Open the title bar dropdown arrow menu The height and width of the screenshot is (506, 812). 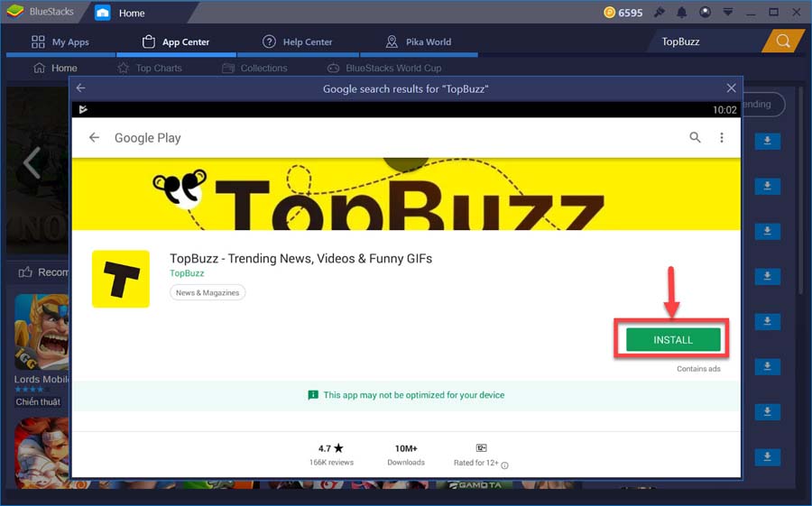point(727,12)
